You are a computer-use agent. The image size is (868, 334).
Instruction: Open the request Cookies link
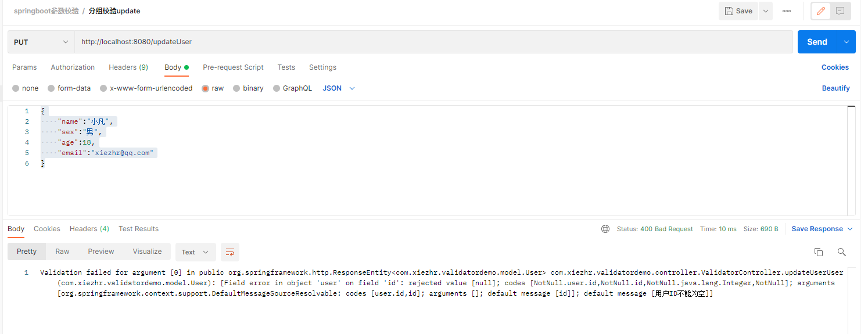pyautogui.click(x=835, y=67)
